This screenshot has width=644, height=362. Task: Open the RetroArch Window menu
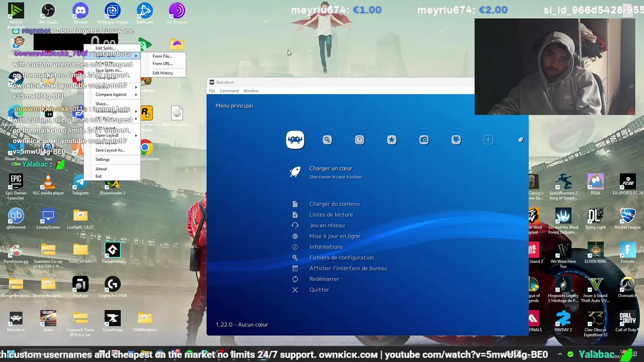(x=251, y=91)
